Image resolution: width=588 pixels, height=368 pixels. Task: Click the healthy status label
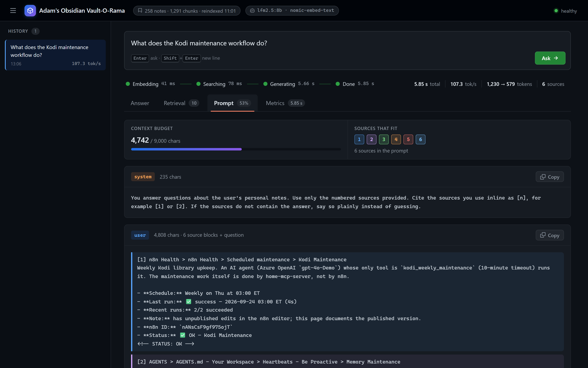tap(569, 11)
